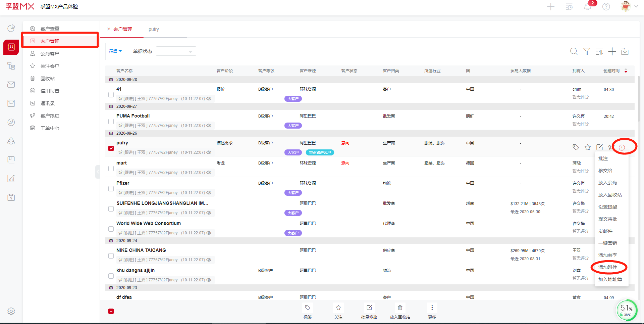Open 公海客户 in the side navigation
This screenshot has height=324, width=644.
50,54
